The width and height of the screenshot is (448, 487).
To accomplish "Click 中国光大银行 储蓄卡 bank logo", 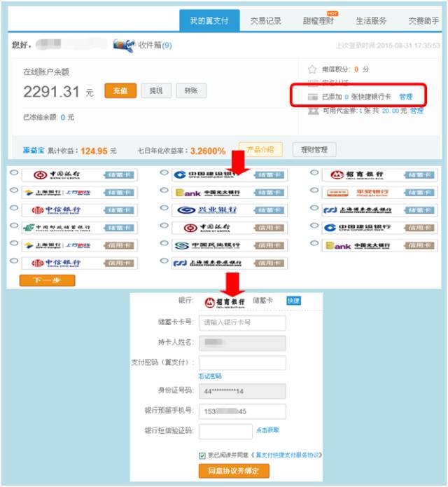I will [208, 193].
